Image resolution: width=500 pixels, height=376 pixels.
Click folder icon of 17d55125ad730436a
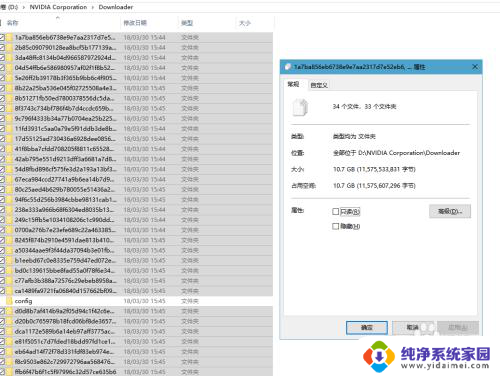point(9,139)
